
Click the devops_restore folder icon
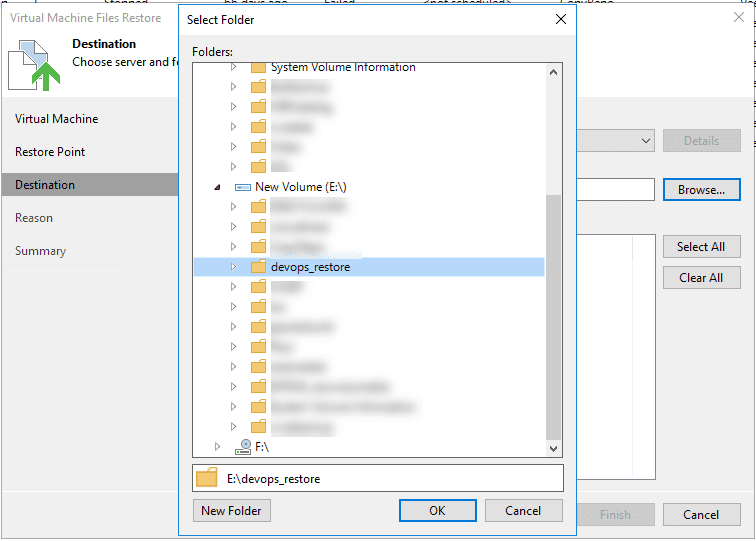click(x=258, y=267)
